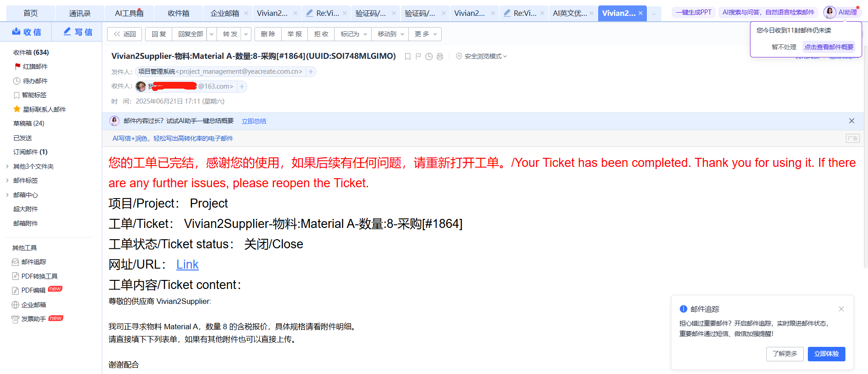Toggle the bookmark tag beside the subject
Screen dimensions: 868x374
(x=407, y=57)
